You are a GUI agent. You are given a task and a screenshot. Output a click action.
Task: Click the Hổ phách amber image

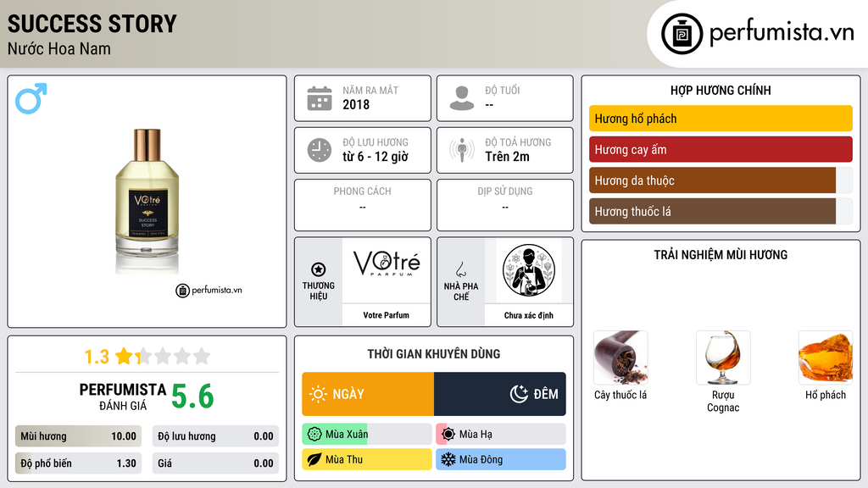pos(826,358)
